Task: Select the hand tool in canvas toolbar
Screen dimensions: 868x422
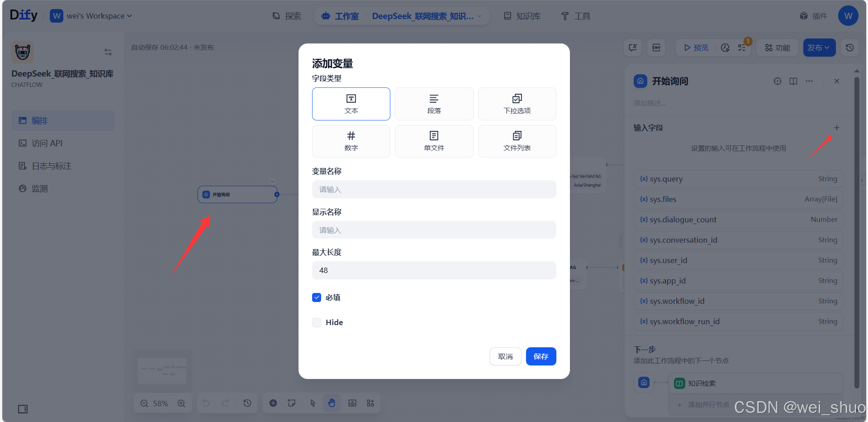Action: pos(332,403)
